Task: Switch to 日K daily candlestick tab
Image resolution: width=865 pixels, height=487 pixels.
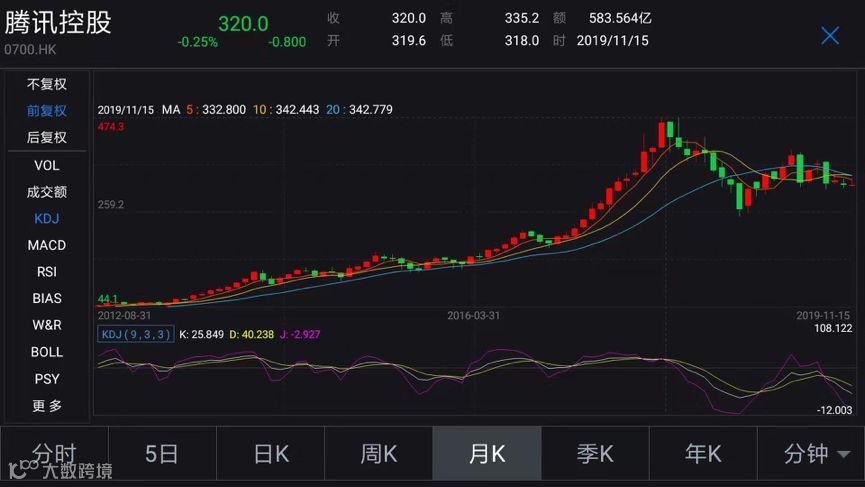Action: 270,454
